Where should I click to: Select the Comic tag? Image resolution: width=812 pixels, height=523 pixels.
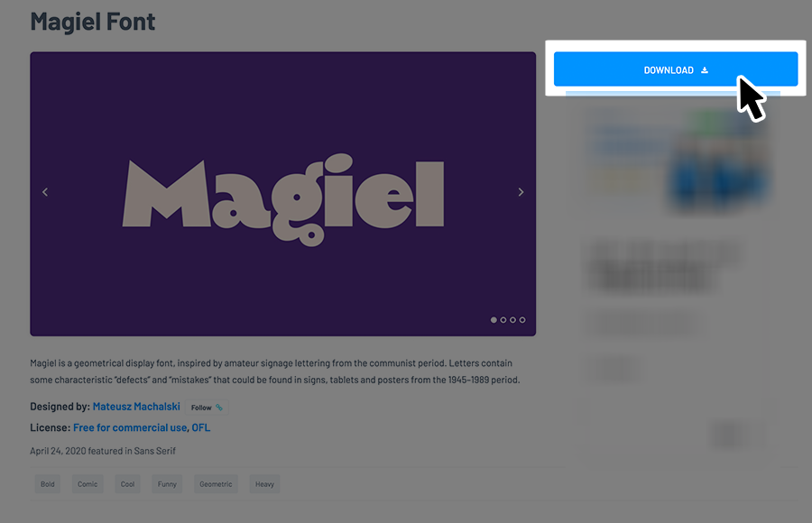pos(88,484)
